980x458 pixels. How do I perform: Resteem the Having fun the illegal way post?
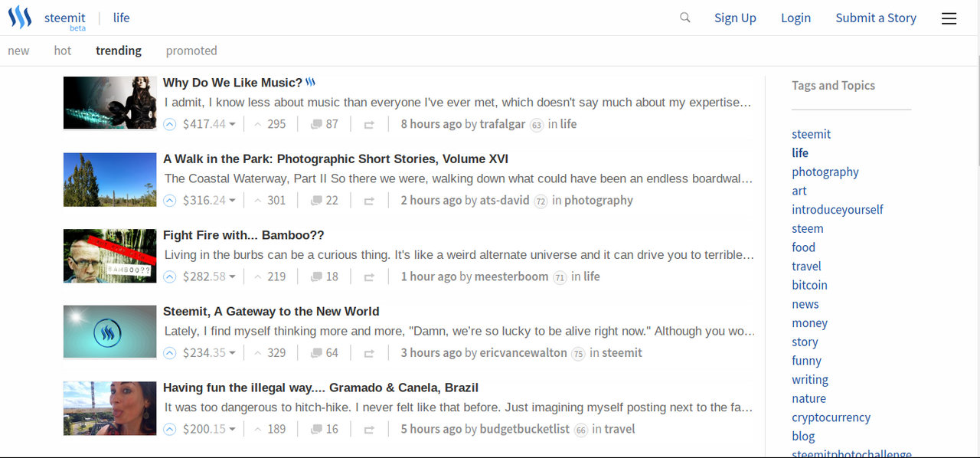coord(369,430)
